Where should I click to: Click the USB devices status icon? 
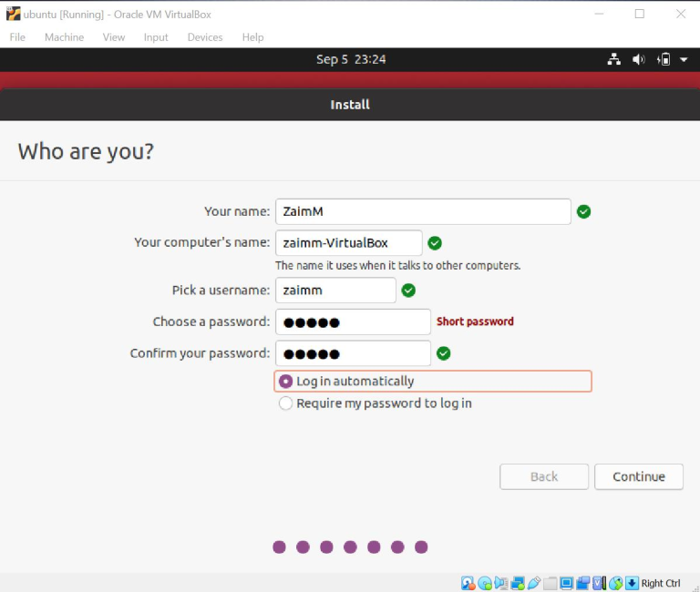[x=534, y=583]
